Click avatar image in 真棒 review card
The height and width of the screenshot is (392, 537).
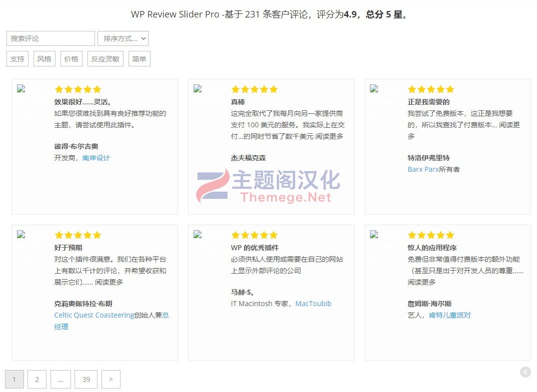click(x=197, y=89)
